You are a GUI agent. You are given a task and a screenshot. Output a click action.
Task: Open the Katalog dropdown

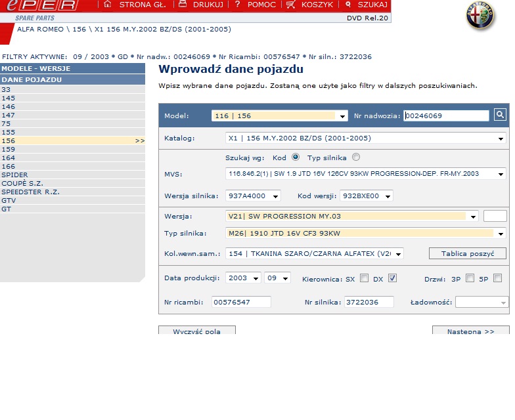(x=365, y=138)
